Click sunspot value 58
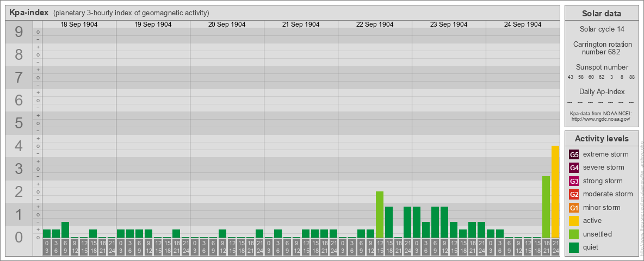The width and height of the screenshot is (644, 261). click(581, 77)
